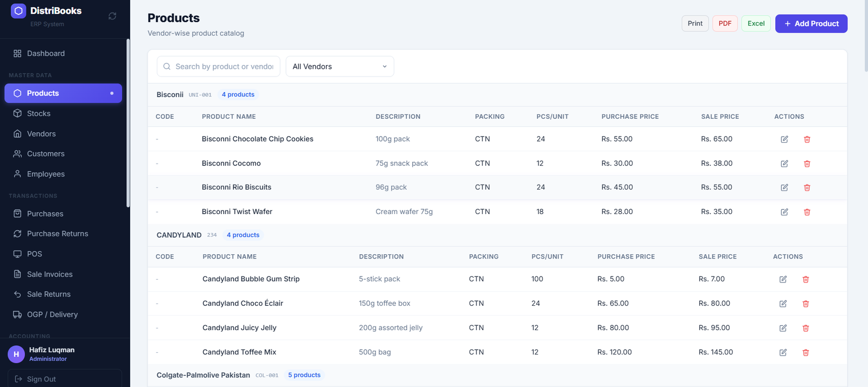Edit the Bisconni Cocomo row
This screenshot has height=387, width=868.
(784, 164)
